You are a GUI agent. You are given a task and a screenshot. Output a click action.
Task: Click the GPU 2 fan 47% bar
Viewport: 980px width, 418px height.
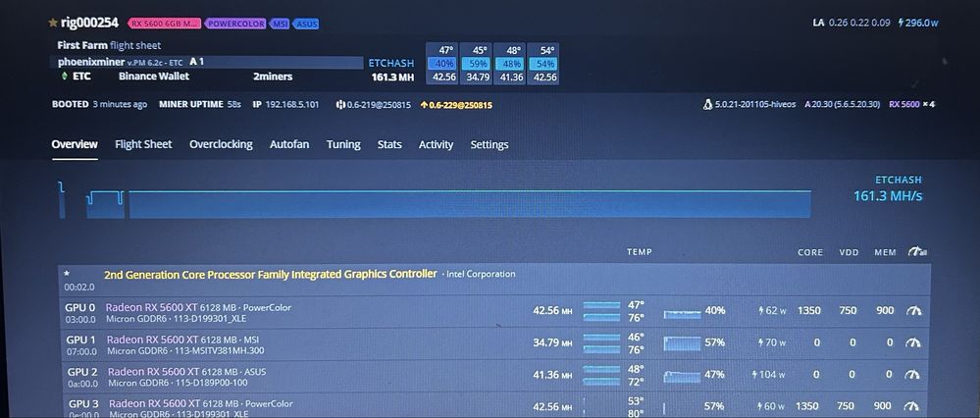tap(682, 376)
